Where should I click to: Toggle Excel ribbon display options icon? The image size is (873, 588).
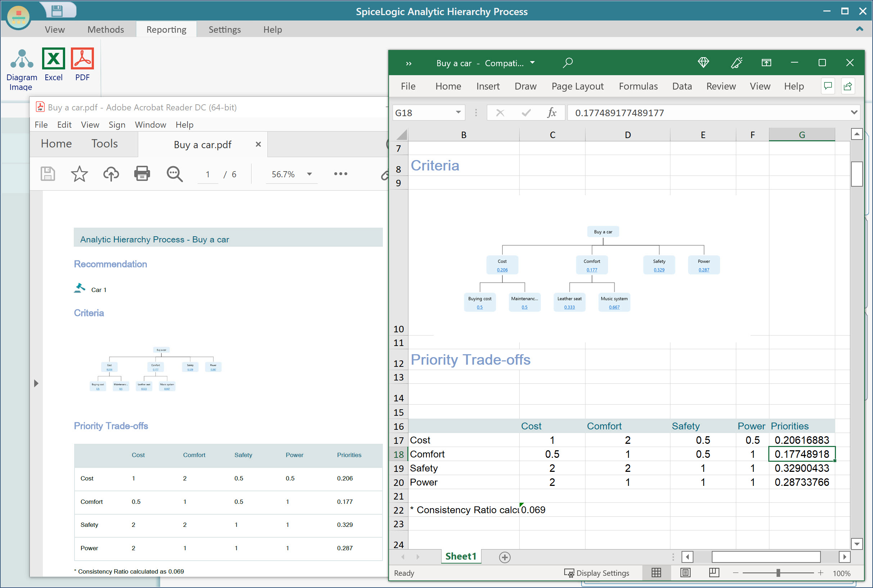click(x=766, y=63)
